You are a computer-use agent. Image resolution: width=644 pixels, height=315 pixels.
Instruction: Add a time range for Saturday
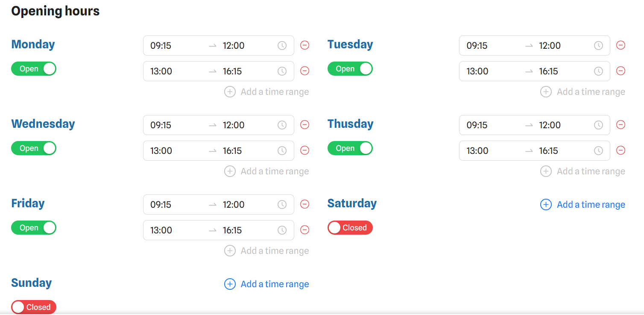(x=583, y=205)
